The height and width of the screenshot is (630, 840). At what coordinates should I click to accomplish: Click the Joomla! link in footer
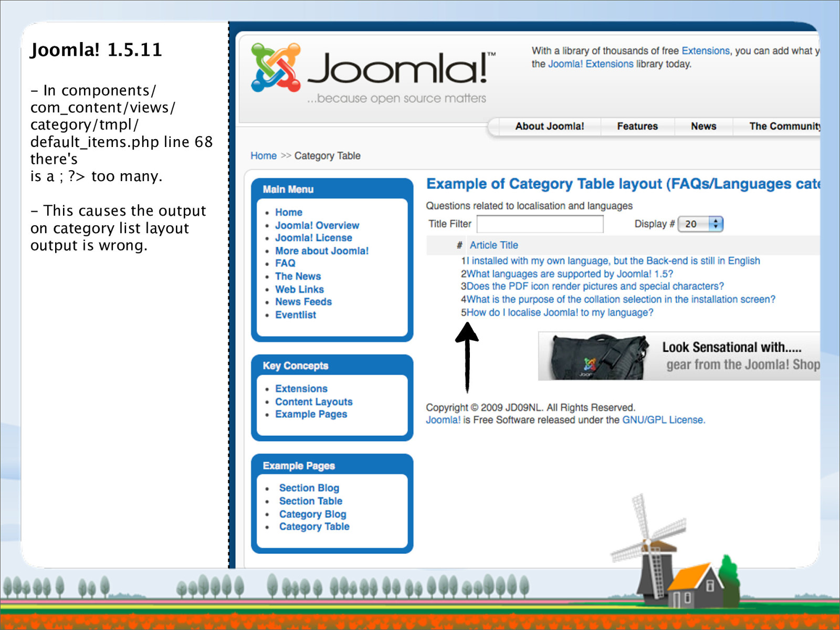(x=443, y=420)
